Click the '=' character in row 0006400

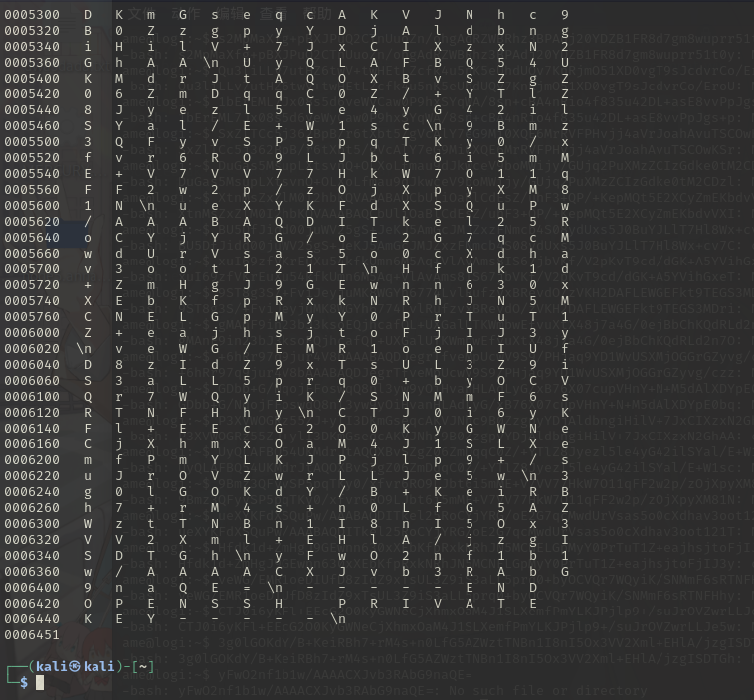pyautogui.click(x=247, y=587)
